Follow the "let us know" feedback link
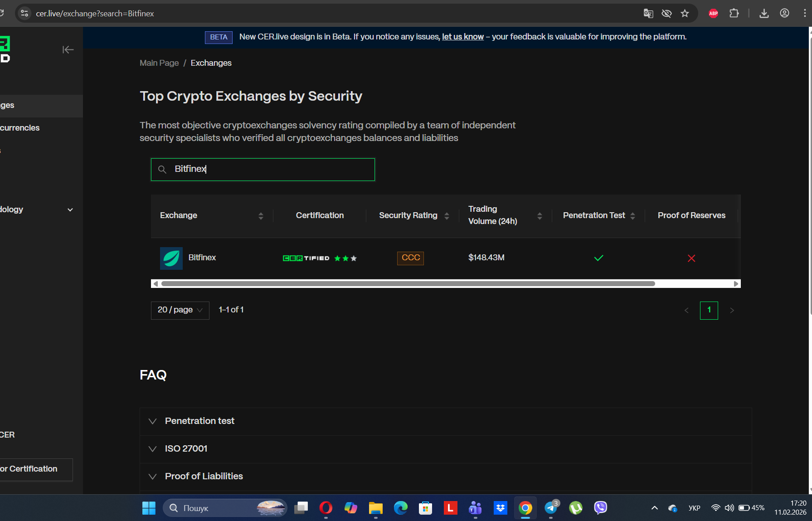Screen dimensions: 812x521 [x=463, y=37]
